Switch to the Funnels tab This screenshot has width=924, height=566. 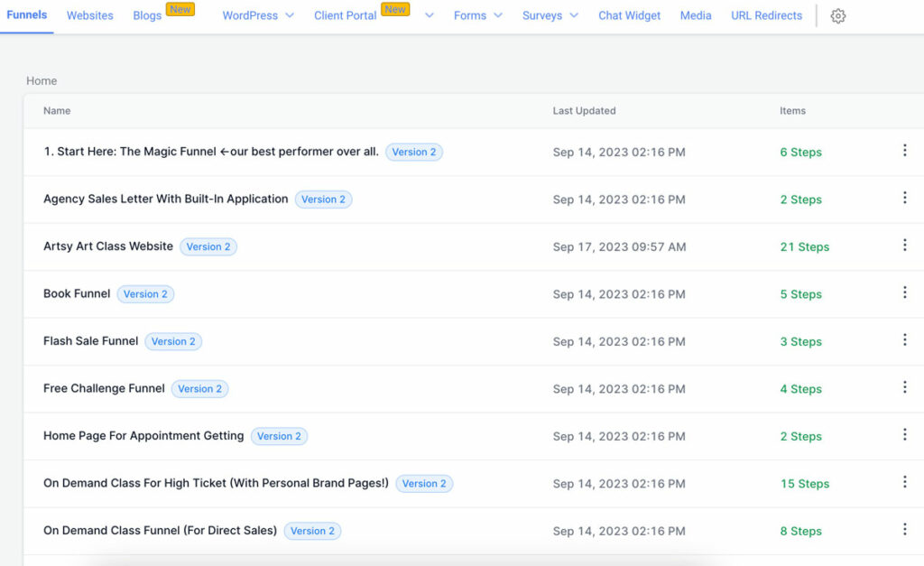pos(26,14)
